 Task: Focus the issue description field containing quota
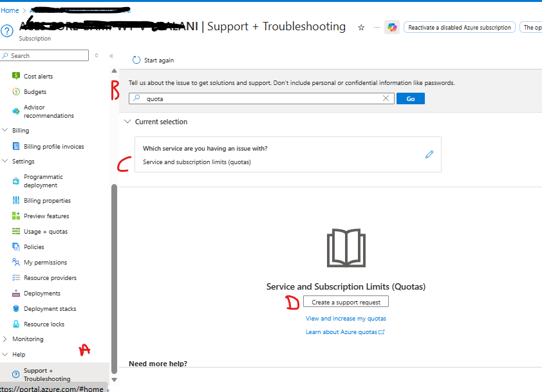(x=261, y=98)
